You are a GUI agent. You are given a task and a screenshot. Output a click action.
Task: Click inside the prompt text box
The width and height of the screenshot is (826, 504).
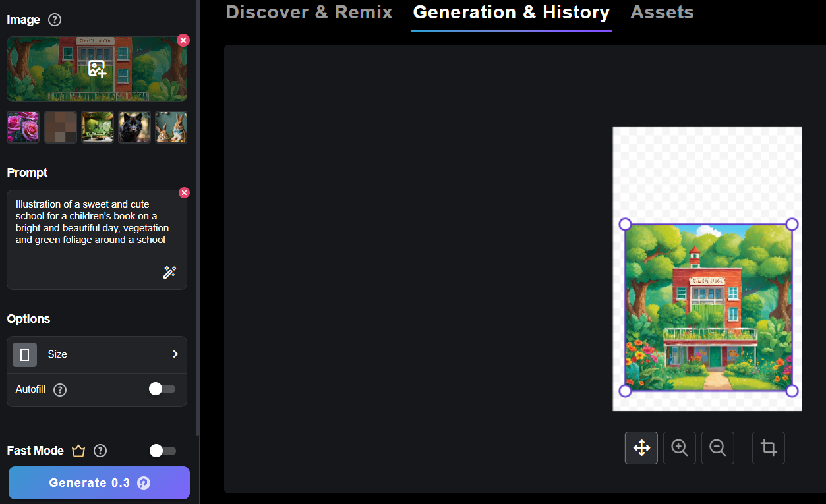(x=97, y=240)
